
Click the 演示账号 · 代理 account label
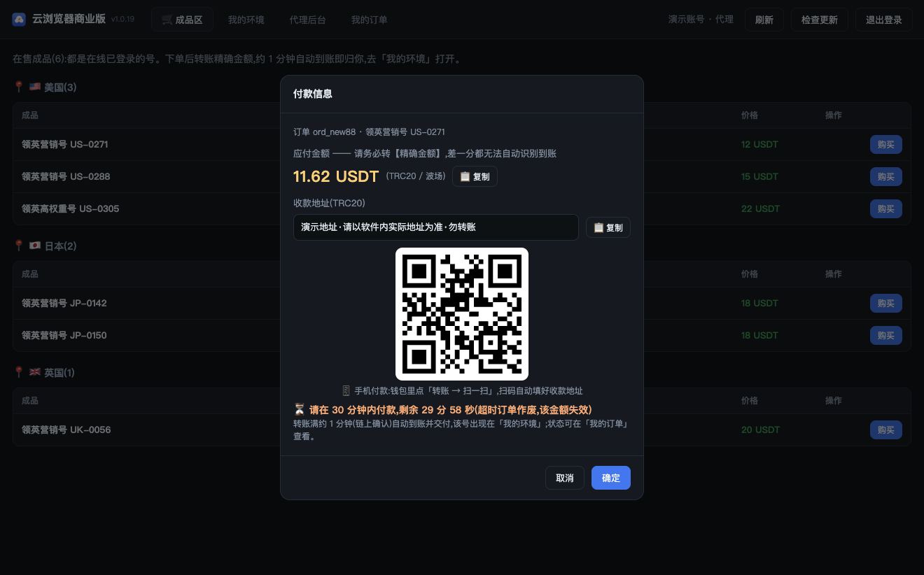pos(701,20)
